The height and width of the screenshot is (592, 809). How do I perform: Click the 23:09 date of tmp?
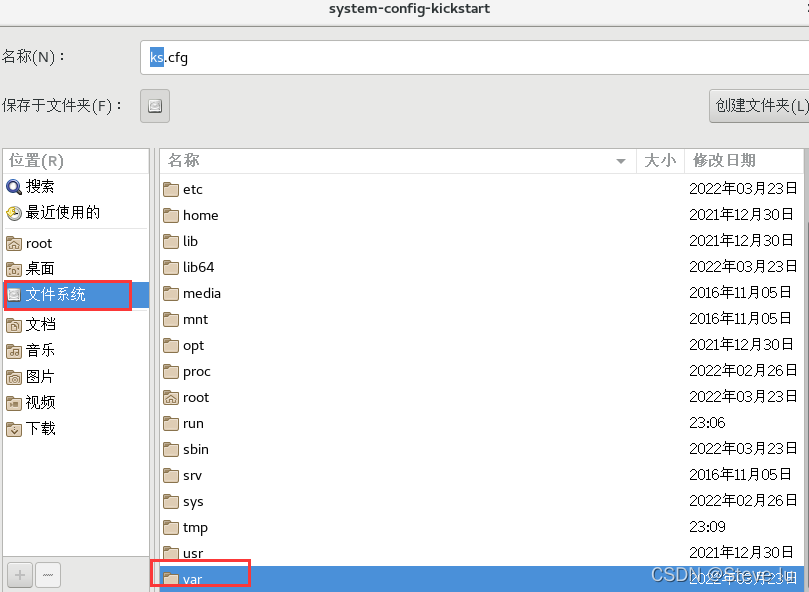pyautogui.click(x=707, y=527)
